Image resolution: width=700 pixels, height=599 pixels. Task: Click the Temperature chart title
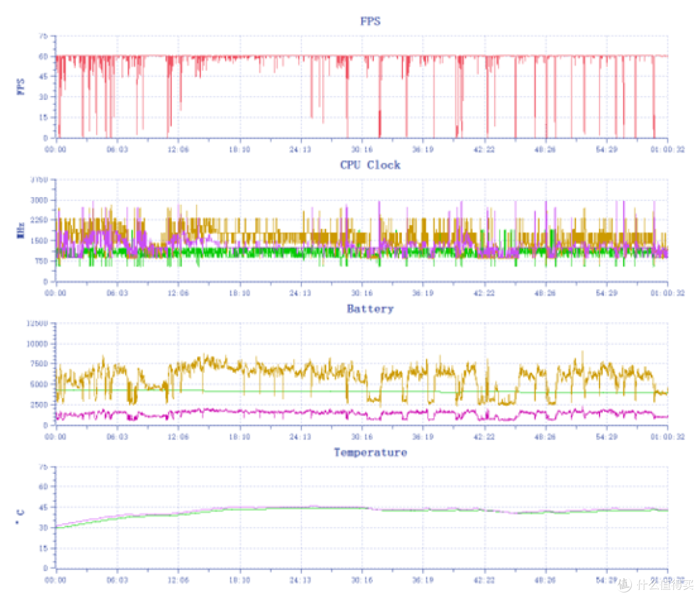coord(370,452)
